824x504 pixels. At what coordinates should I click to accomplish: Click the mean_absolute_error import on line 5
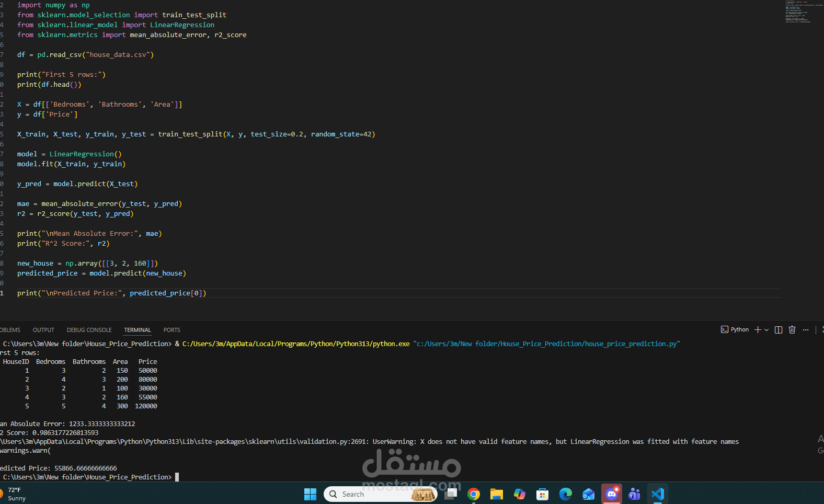pyautogui.click(x=168, y=35)
